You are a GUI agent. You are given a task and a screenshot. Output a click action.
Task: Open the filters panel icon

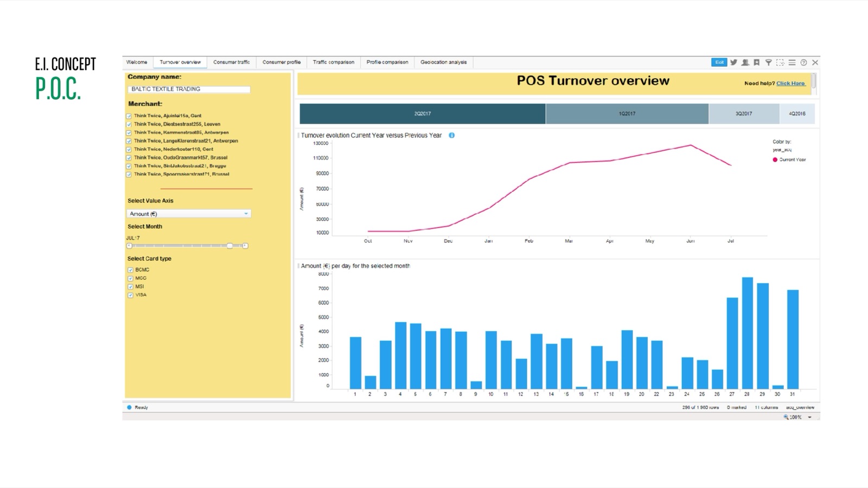[768, 62]
